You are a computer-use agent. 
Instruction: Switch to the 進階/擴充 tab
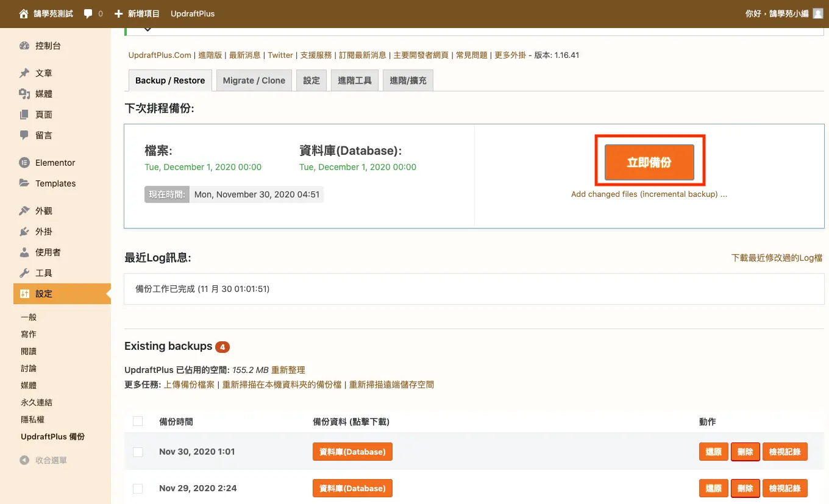pyautogui.click(x=408, y=80)
